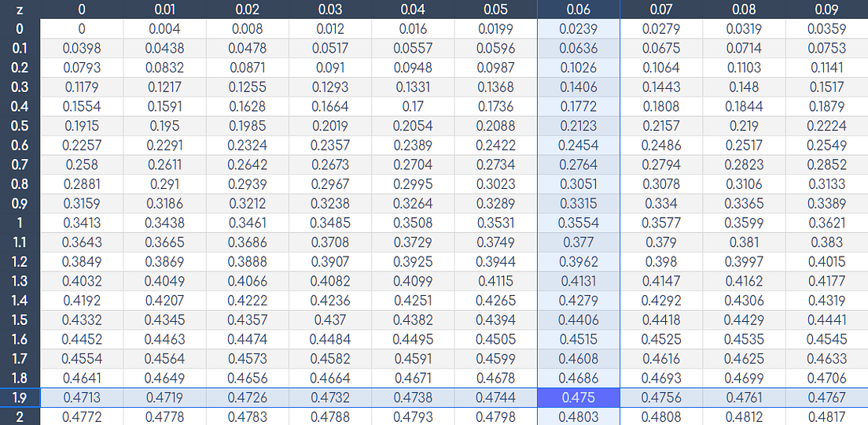This screenshot has width=868, height=425.
Task: Click the 0.07 column header
Action: tap(661, 9)
